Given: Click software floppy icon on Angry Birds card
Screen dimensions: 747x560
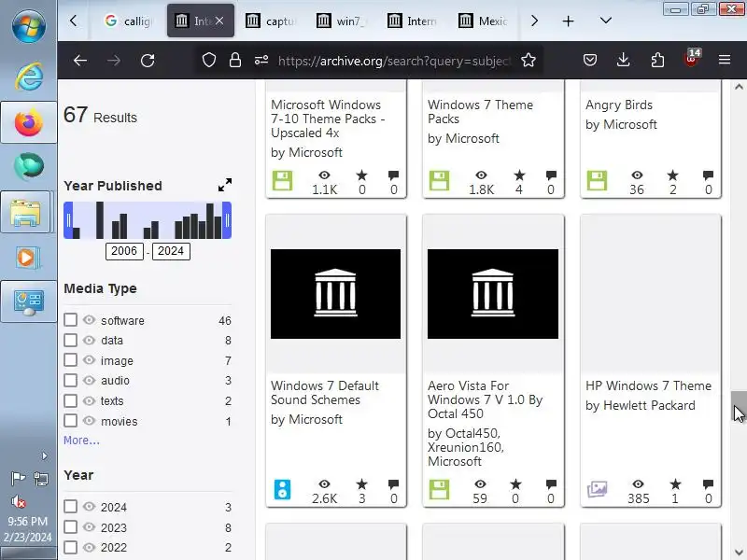Looking at the screenshot, I should (597, 181).
